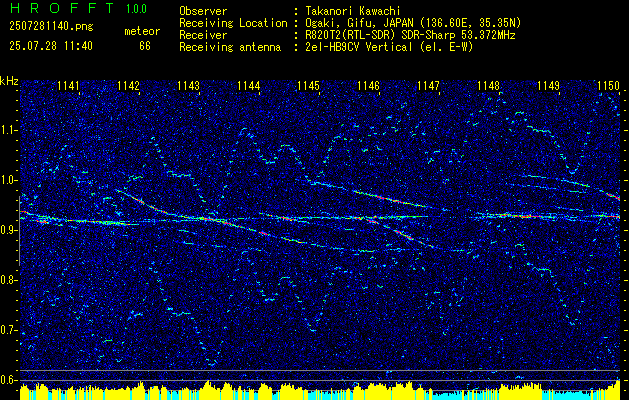Click the 0.8 frequency axis label
This screenshot has width=629, height=400.
(9, 280)
